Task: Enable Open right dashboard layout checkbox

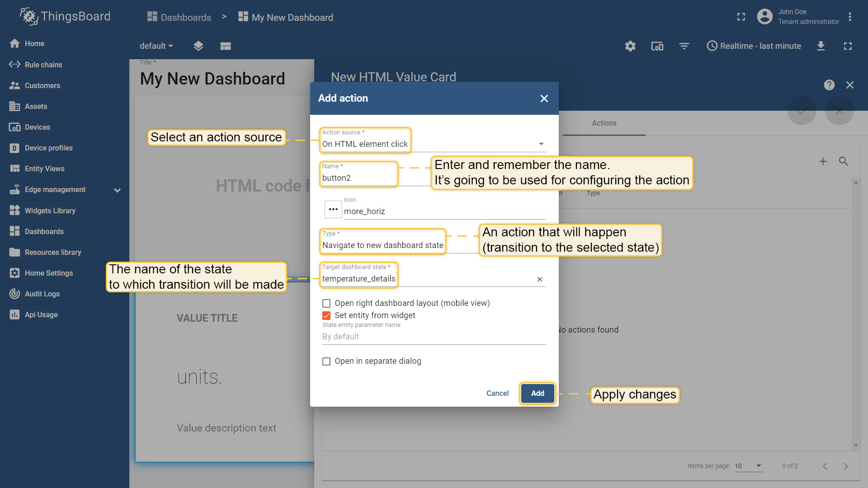Action: pyautogui.click(x=326, y=303)
